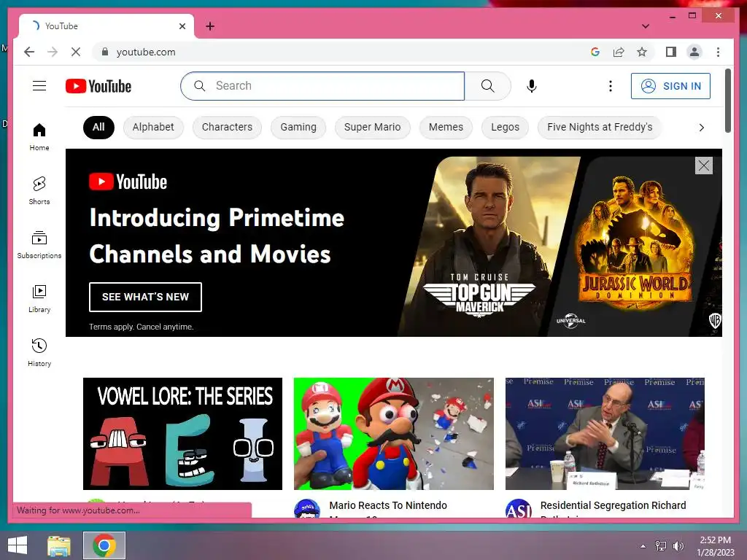Click the magnifier search button
This screenshot has height=560, width=747.
[487, 86]
